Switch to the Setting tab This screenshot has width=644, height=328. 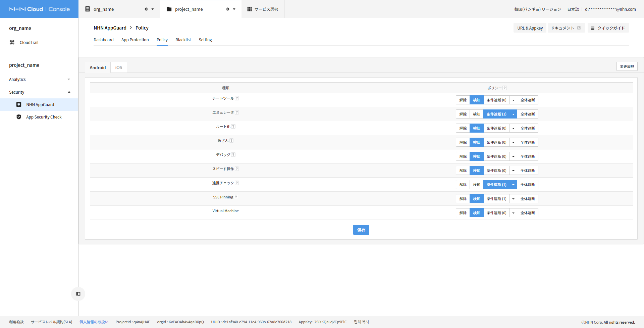tap(205, 40)
